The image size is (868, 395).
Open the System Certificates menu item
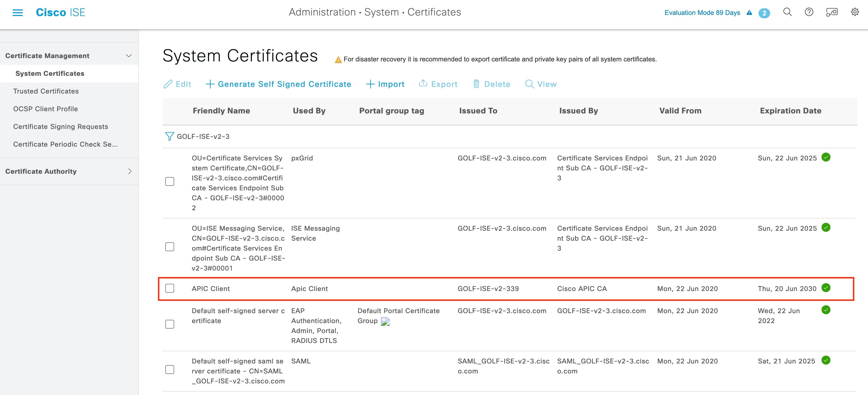click(49, 73)
